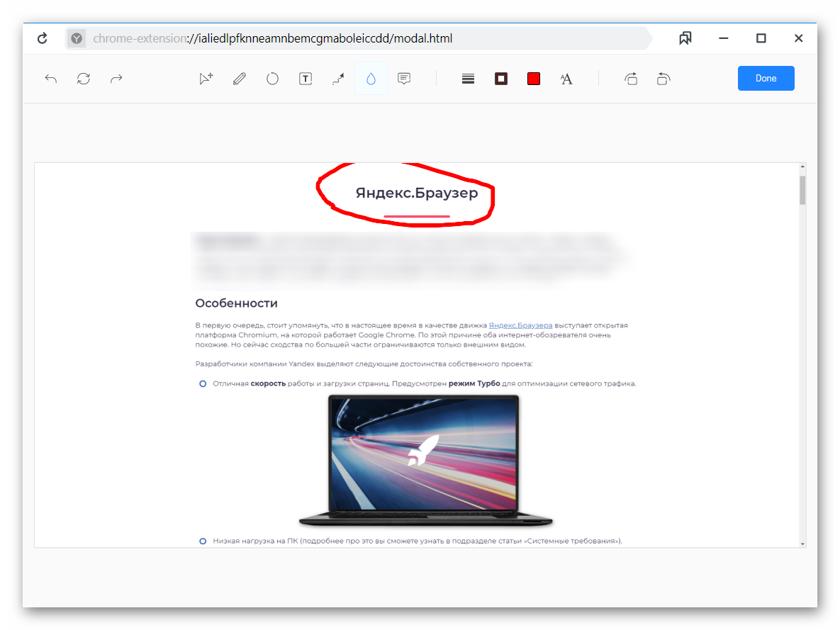Click the undo arrow in the editor toolbar

pyautogui.click(x=51, y=79)
